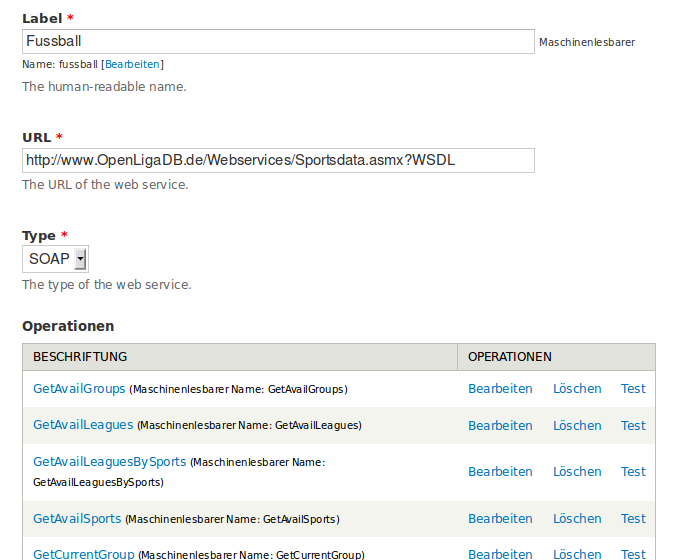This screenshot has width=675, height=560.
Task: Click the Label text field containing Fussball
Action: pos(277,41)
